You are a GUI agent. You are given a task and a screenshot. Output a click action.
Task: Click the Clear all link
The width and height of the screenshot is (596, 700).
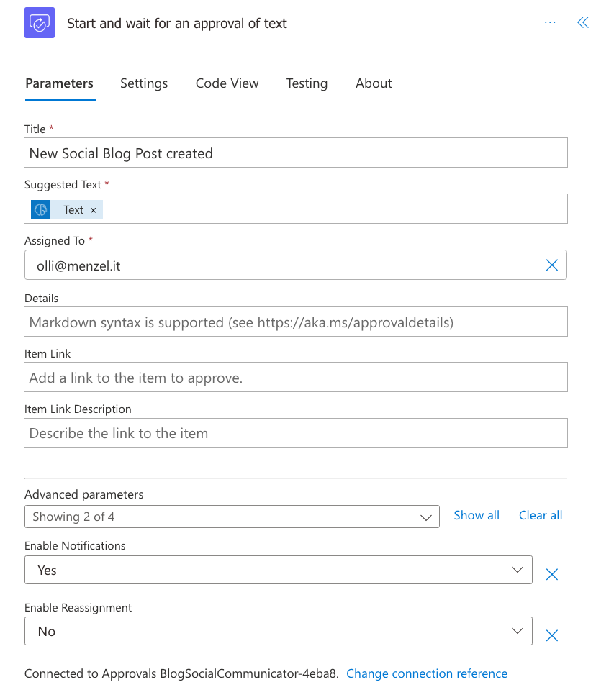click(x=541, y=515)
